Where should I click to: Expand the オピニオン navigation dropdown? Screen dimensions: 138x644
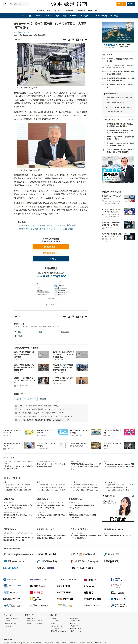[74, 16]
